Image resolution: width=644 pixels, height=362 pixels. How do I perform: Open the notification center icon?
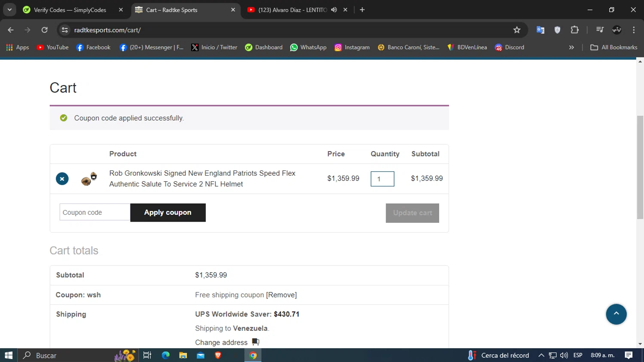[629, 355]
